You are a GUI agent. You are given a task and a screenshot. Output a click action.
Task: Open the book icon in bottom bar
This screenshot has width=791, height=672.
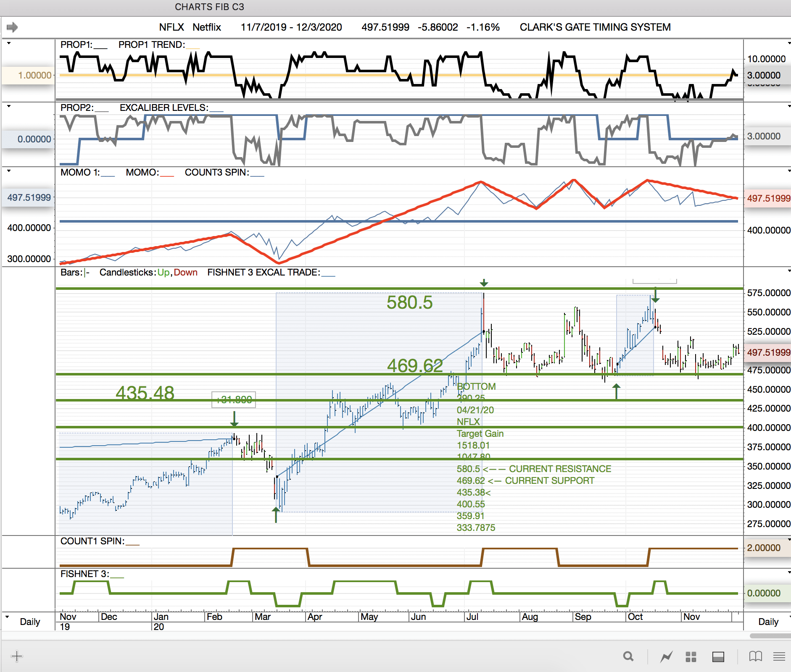coord(755,656)
